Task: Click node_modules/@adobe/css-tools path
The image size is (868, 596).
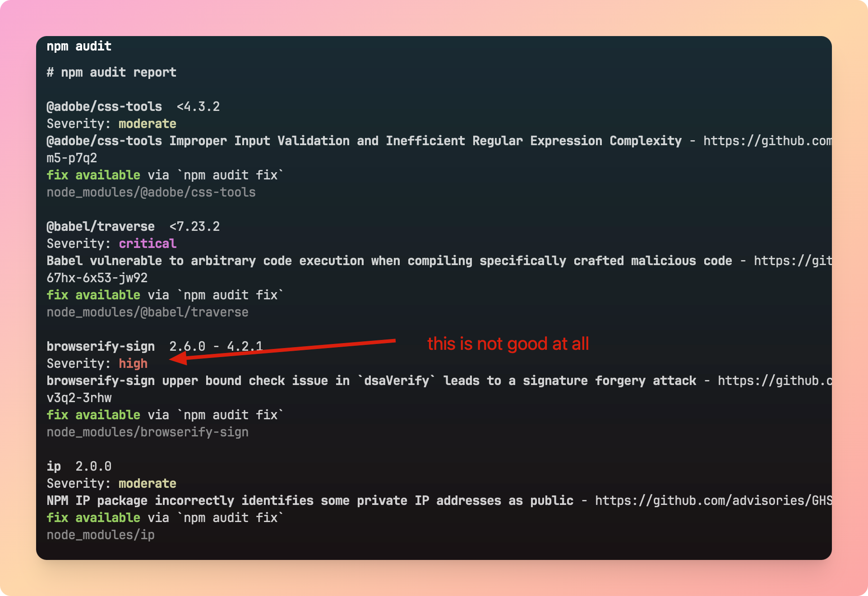Action: click(151, 192)
